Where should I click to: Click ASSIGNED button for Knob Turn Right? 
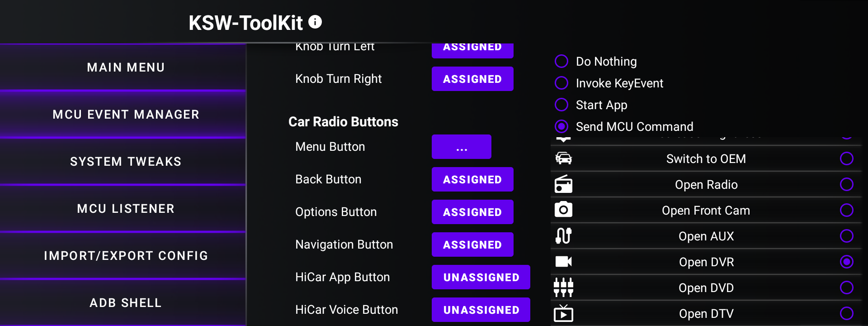click(472, 79)
